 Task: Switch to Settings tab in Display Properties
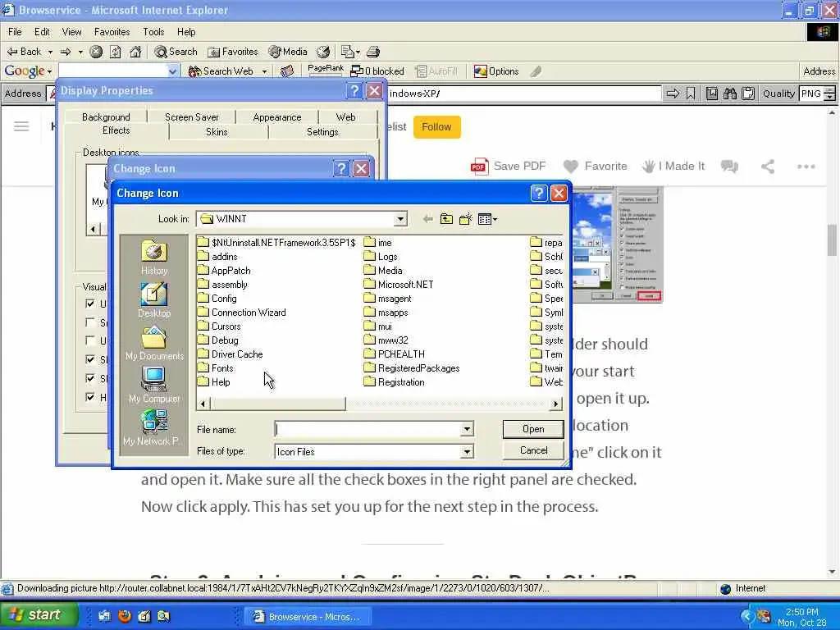point(322,132)
